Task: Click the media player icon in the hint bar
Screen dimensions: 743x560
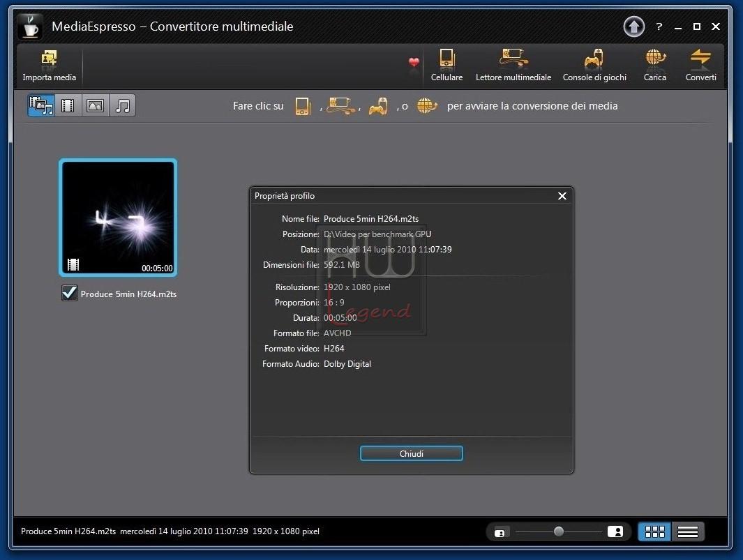Action: point(340,105)
